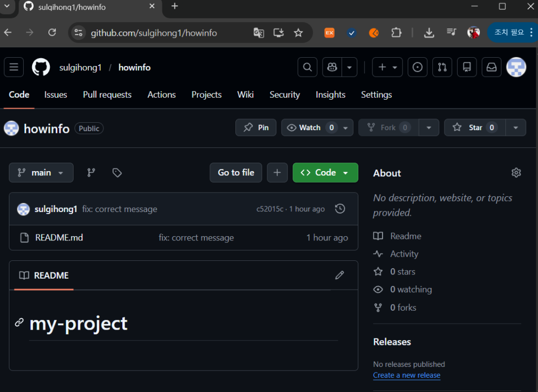Open the pull requests icon in header
Screen dimensions: 538x392
point(442,67)
